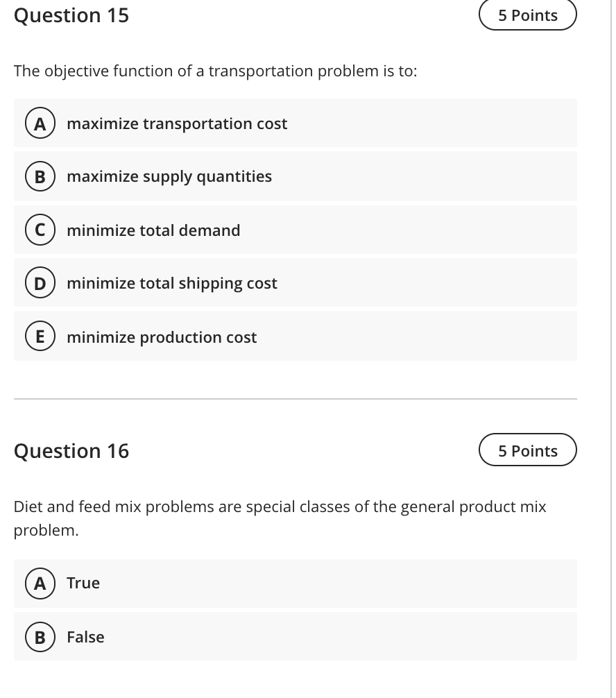This screenshot has width=616, height=698.
Task: Click the circled E option letter
Action: [x=40, y=337]
